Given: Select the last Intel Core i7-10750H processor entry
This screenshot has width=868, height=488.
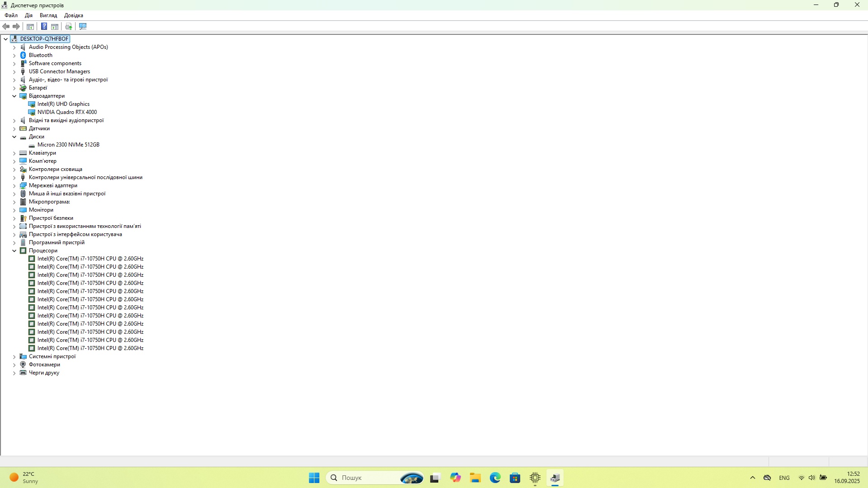Looking at the screenshot, I should coord(90,348).
